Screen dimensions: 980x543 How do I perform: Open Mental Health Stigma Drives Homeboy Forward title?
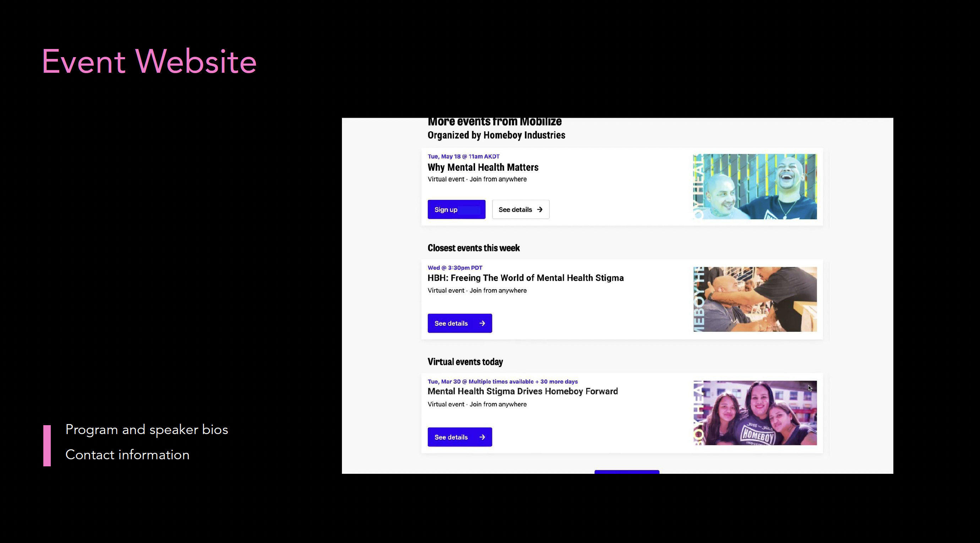pyautogui.click(x=522, y=391)
